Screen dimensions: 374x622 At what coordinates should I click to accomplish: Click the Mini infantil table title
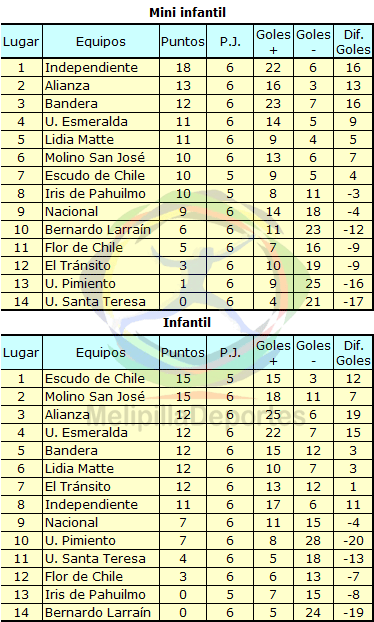(187, 12)
